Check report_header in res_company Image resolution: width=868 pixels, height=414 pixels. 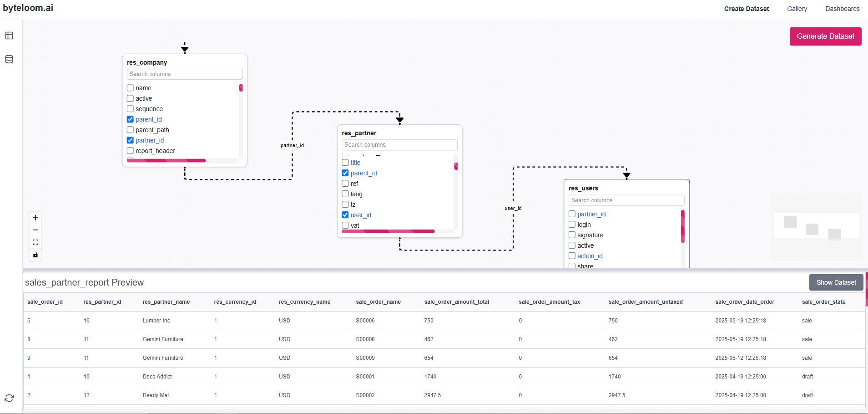(130, 151)
